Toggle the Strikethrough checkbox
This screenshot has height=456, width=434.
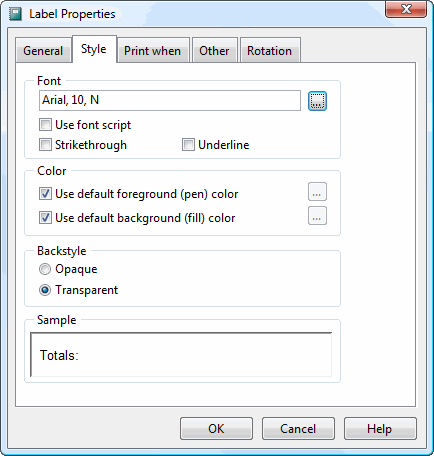pos(45,145)
